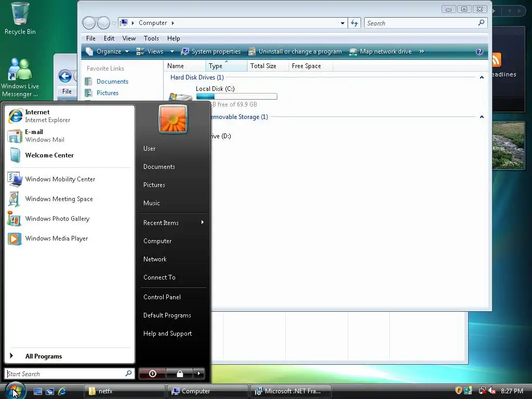Viewport: 532px width, 399px height.
Task: Open the Tools menu in Computer window
Action: point(151,38)
